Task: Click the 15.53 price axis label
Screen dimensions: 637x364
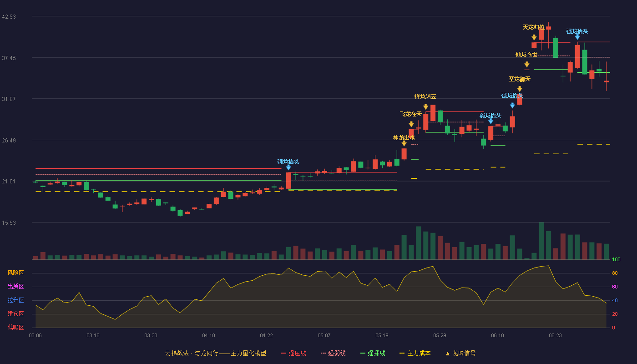Action: [9, 222]
